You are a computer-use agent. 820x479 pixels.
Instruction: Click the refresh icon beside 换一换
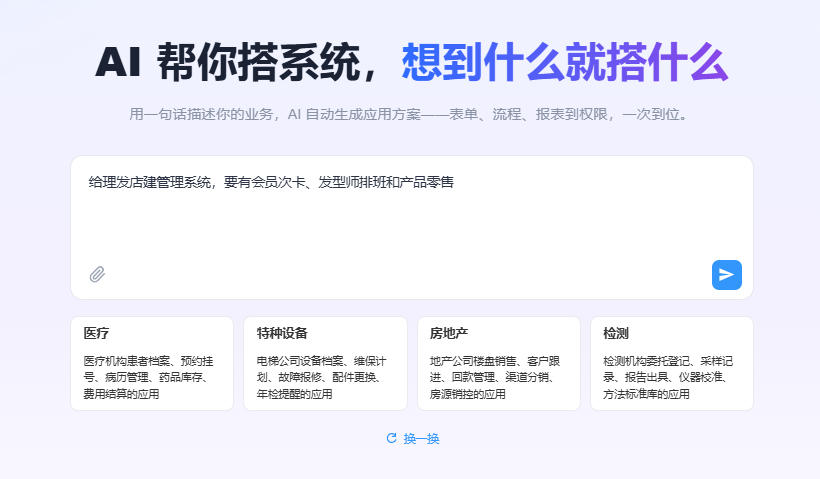391,438
